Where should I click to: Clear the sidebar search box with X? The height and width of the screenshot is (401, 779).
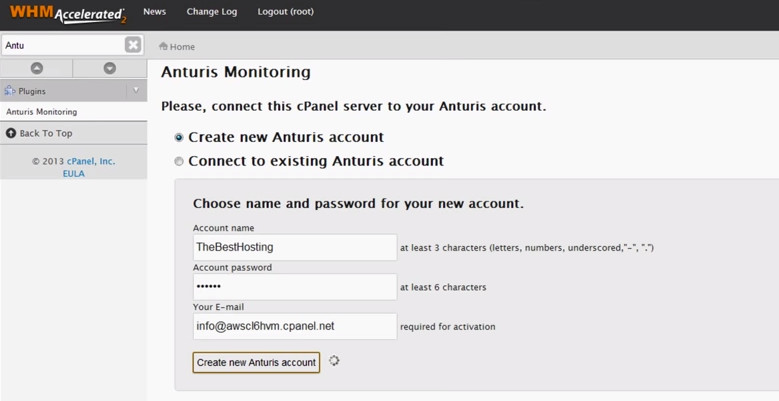tap(133, 45)
